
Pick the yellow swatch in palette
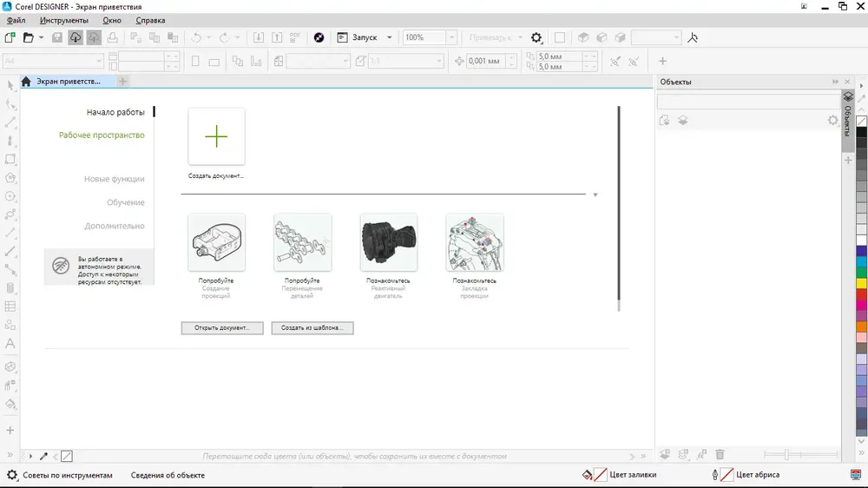pyautogui.click(x=862, y=283)
